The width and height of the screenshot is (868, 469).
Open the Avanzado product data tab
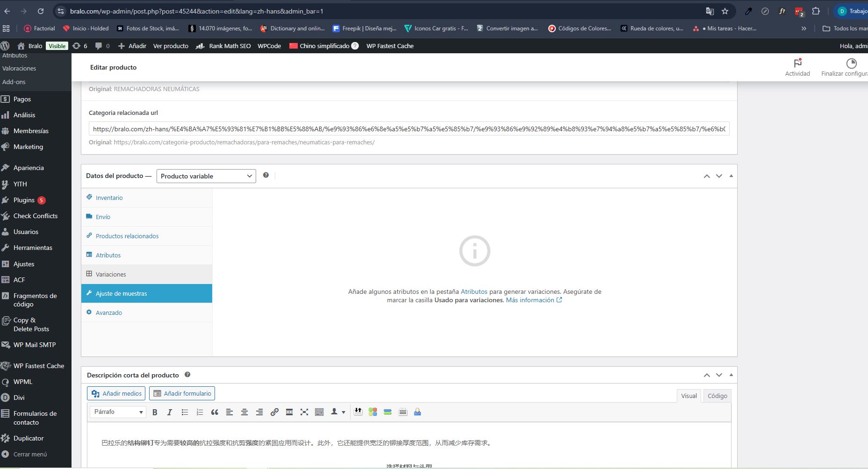(147, 313)
